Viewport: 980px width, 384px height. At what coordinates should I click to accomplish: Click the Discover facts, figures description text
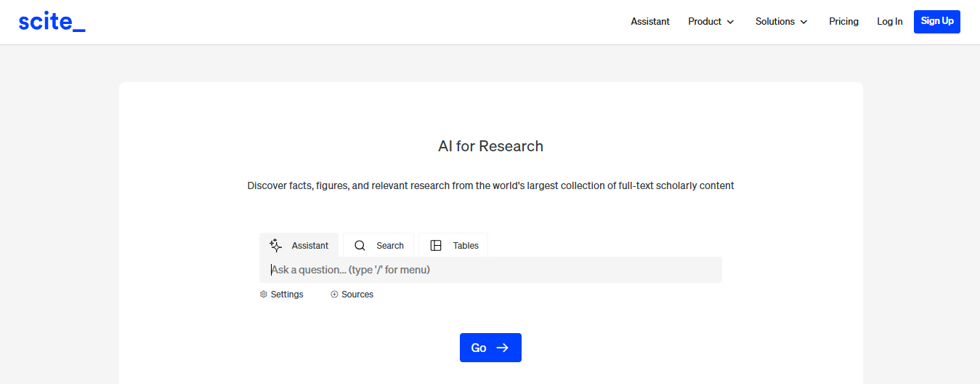click(x=491, y=185)
